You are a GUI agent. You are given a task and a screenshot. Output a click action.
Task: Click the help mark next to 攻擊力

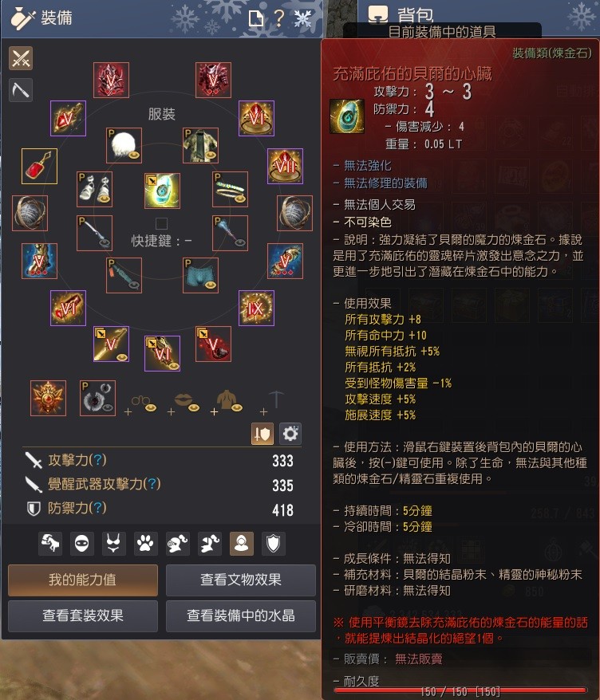click(x=97, y=460)
